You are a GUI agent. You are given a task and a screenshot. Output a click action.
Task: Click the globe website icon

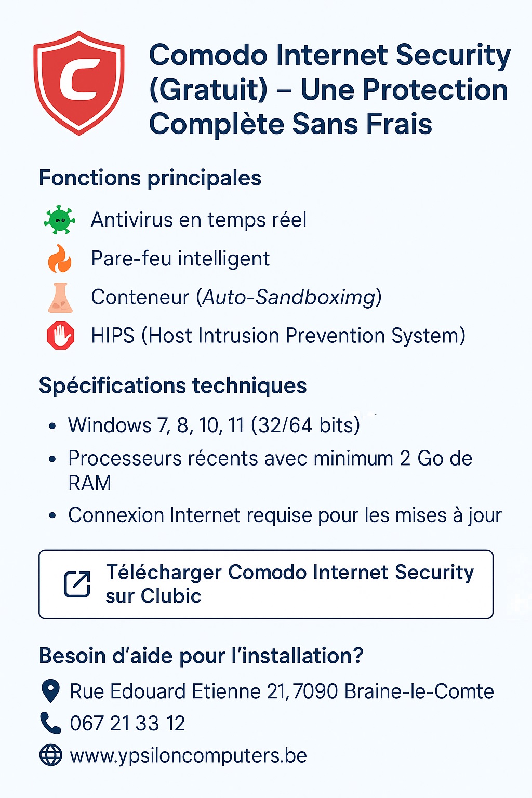[x=50, y=755]
